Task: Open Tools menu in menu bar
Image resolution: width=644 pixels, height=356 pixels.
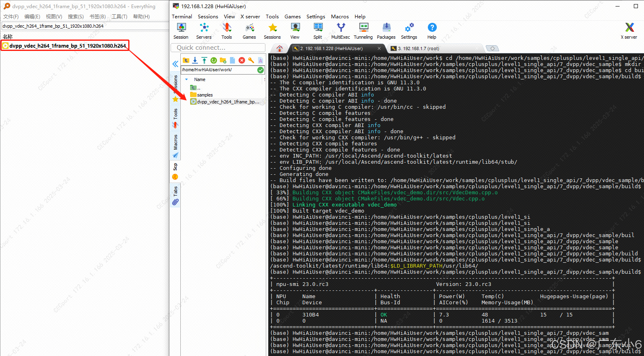Action: (x=272, y=17)
